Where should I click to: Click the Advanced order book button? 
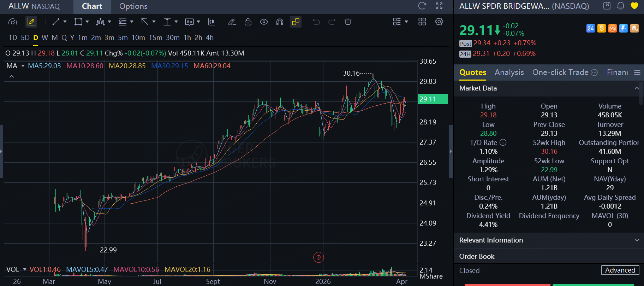coord(620,270)
